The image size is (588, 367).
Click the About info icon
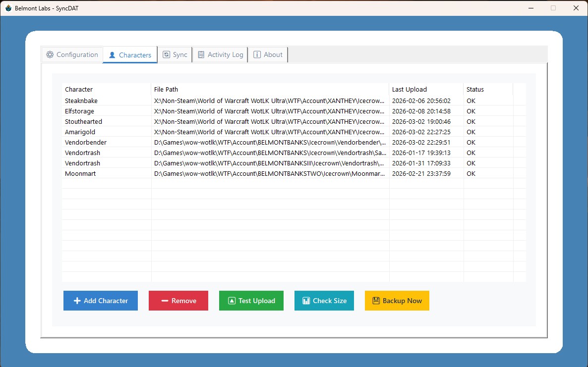click(x=257, y=55)
